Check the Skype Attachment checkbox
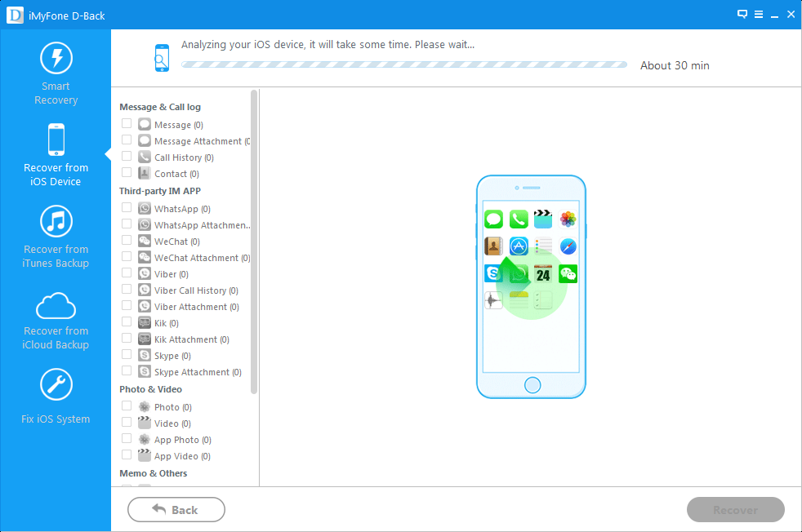Image resolution: width=802 pixels, height=532 pixels. point(127,371)
